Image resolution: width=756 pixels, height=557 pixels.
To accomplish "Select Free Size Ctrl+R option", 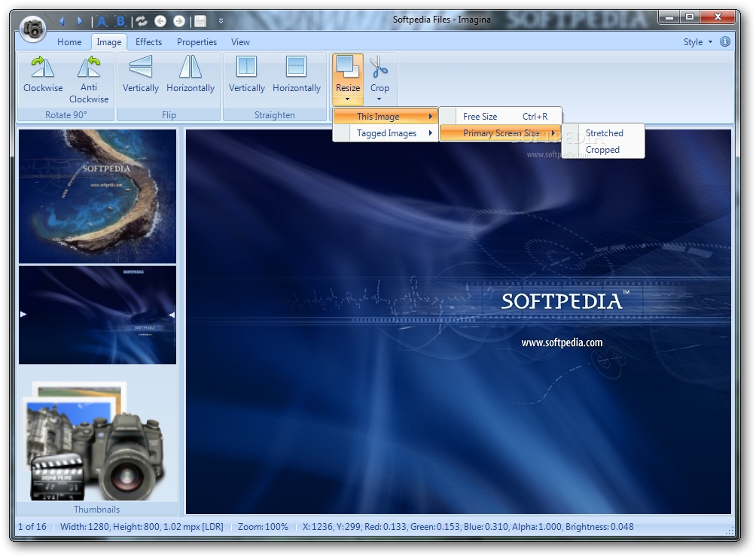I will coord(501,116).
